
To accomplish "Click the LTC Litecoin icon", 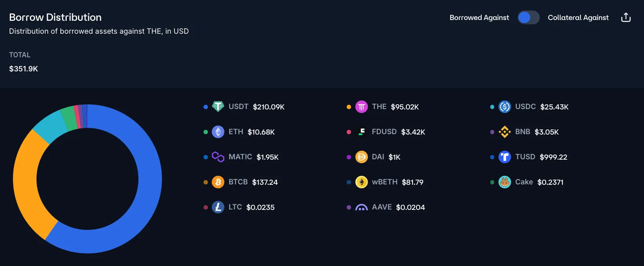I will click(218, 207).
